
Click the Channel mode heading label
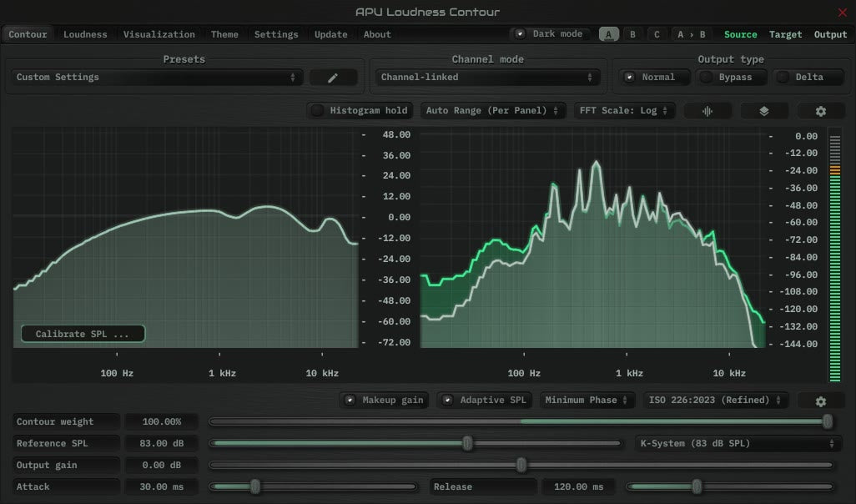[x=487, y=59]
